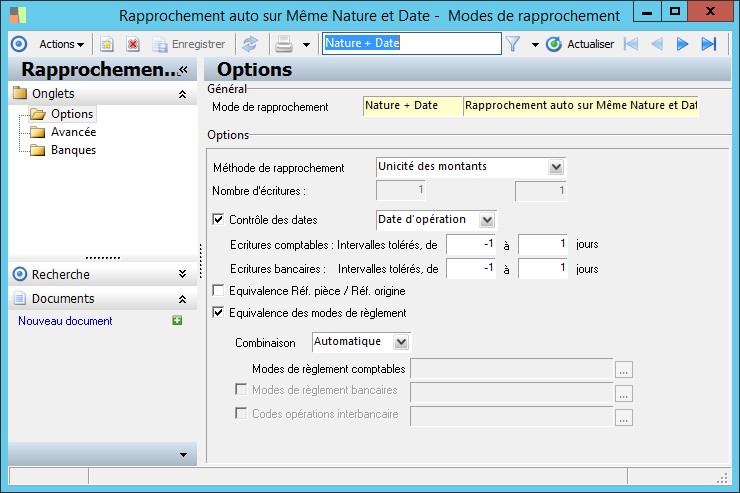Go to the last record arrow
The image size is (740, 493).
point(709,44)
